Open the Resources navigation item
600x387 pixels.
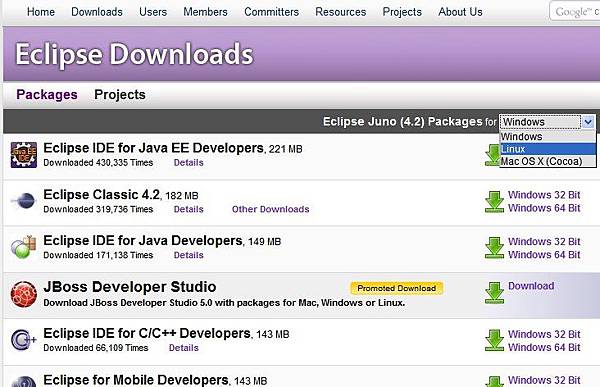[x=341, y=12]
